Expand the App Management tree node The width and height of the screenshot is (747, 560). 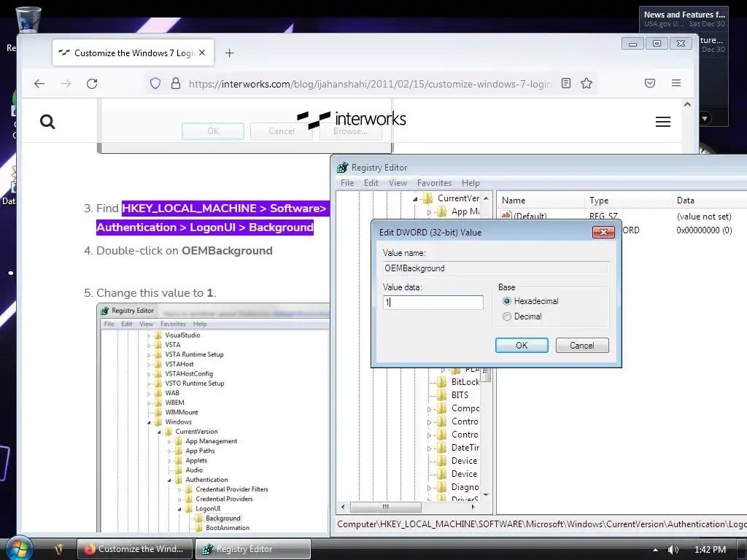[x=429, y=212]
